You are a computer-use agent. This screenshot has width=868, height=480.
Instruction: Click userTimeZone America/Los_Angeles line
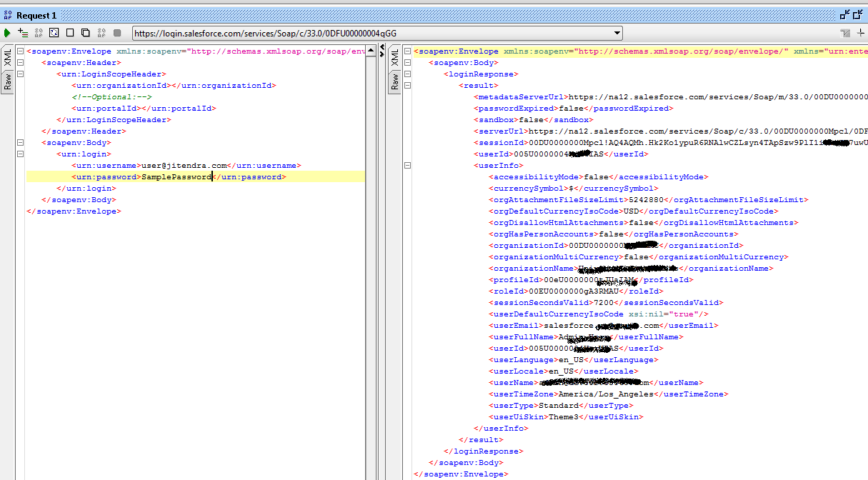[609, 394]
